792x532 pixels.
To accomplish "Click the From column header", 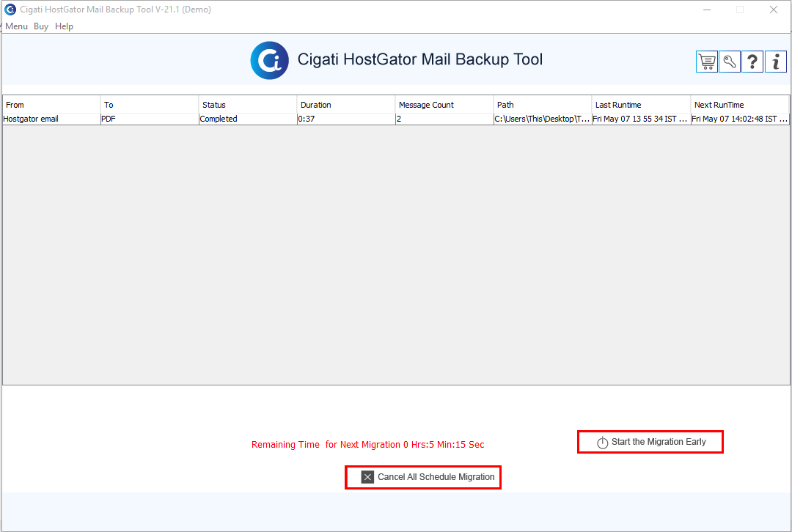I will (51, 105).
